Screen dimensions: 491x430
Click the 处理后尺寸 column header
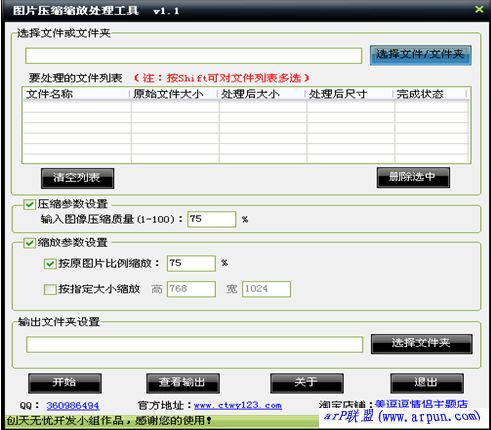(x=349, y=94)
